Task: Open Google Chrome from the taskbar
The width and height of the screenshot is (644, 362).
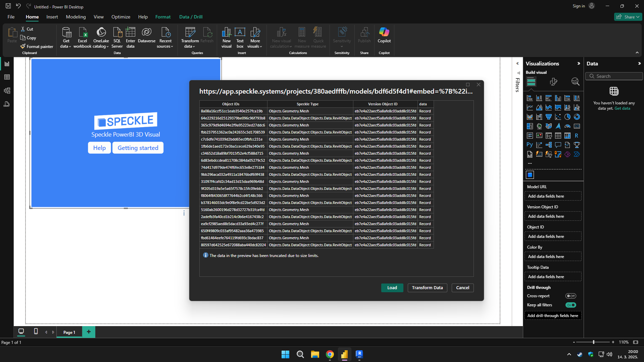Action: [x=330, y=354]
